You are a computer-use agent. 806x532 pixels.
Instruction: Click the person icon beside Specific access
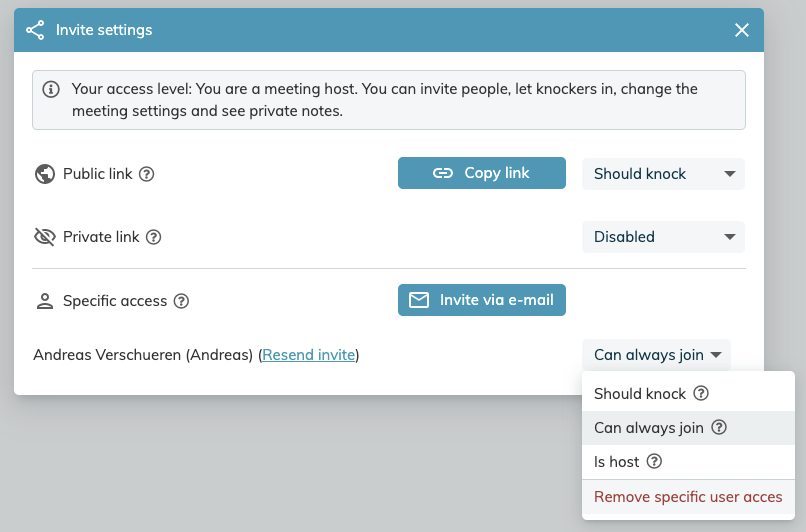pos(45,301)
